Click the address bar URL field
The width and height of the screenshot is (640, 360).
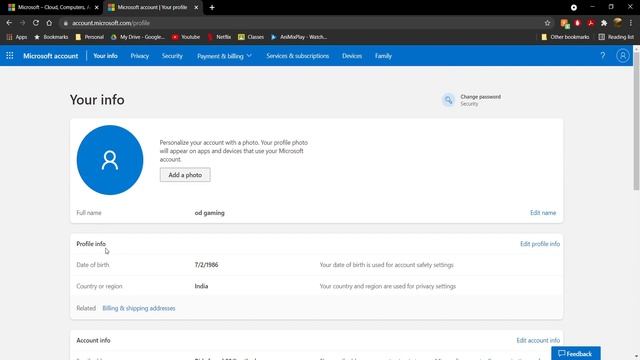pos(302,23)
